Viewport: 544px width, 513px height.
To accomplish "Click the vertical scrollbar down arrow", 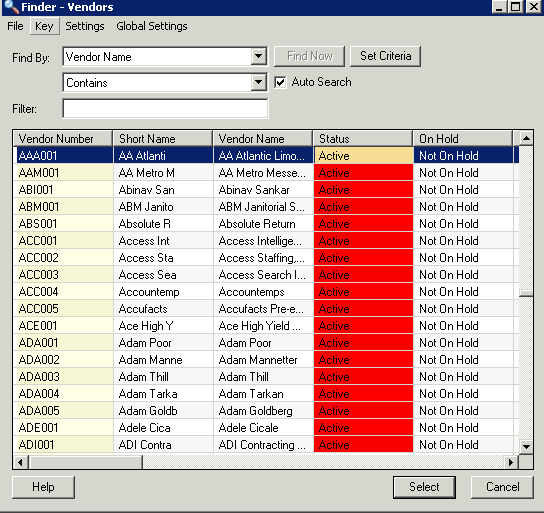I will click(x=526, y=446).
